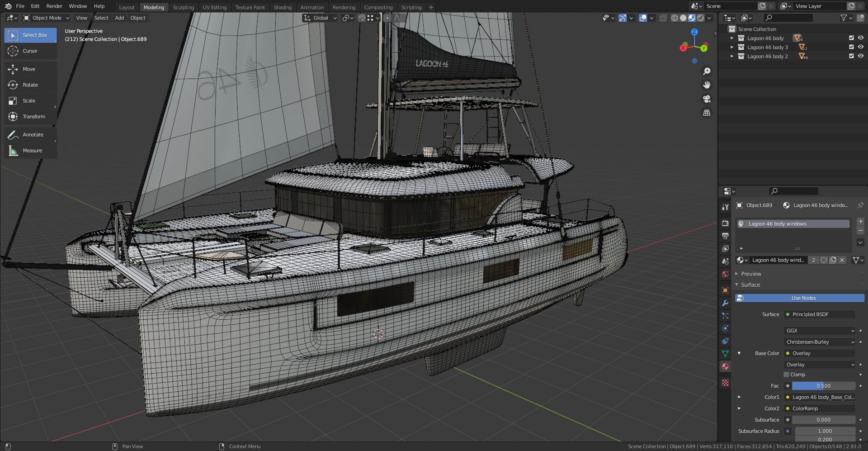Switch to the Shading workspace tab
868x451 pixels.
click(x=283, y=7)
